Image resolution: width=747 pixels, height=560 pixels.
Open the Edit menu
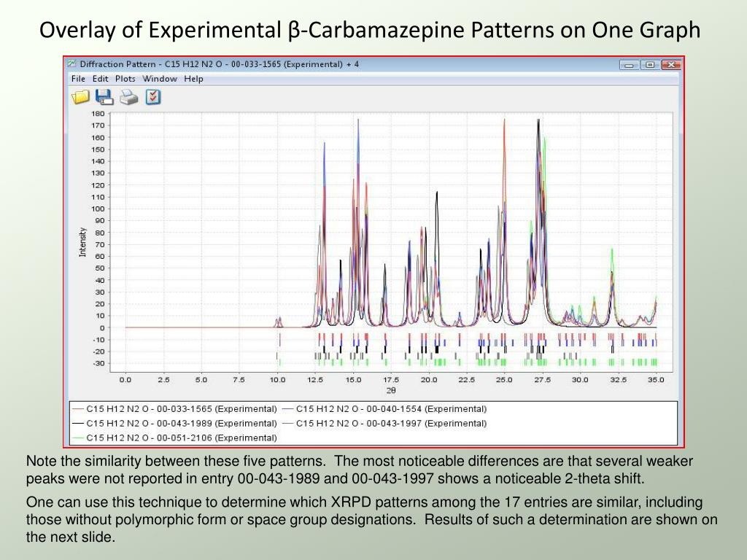(x=101, y=79)
